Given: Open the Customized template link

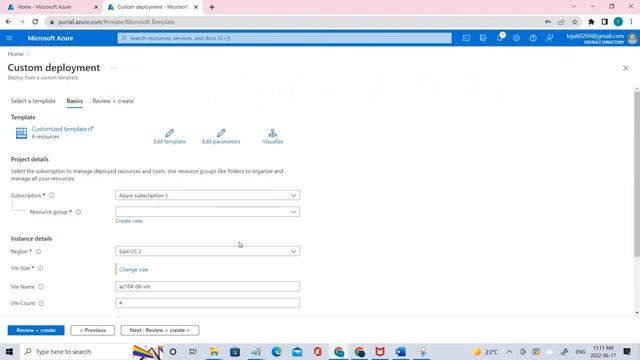Looking at the screenshot, I should point(62,129).
